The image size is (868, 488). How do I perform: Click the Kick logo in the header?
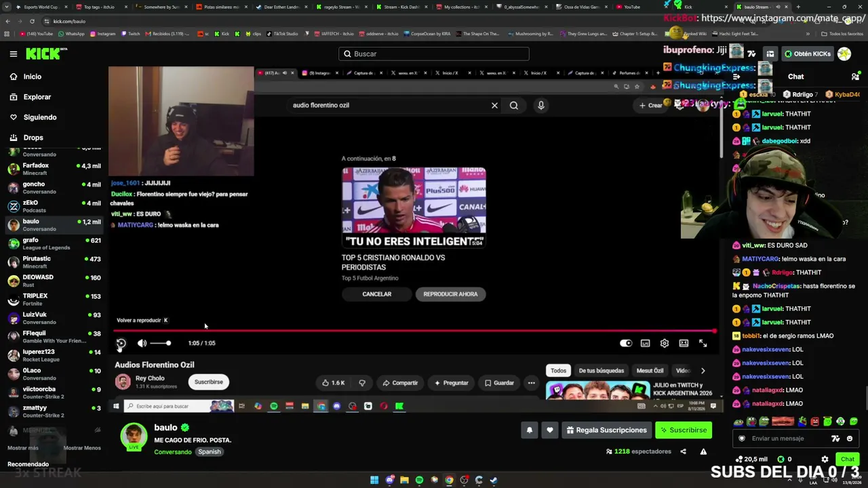(47, 54)
